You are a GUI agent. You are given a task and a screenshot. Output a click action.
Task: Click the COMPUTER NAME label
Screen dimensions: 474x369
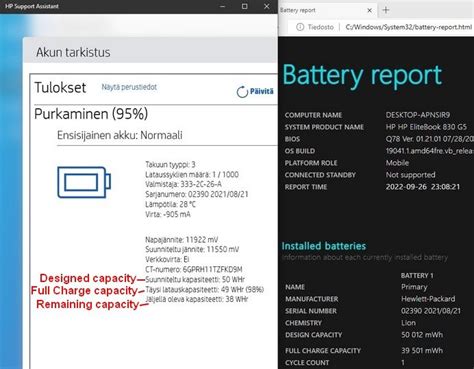(313, 115)
